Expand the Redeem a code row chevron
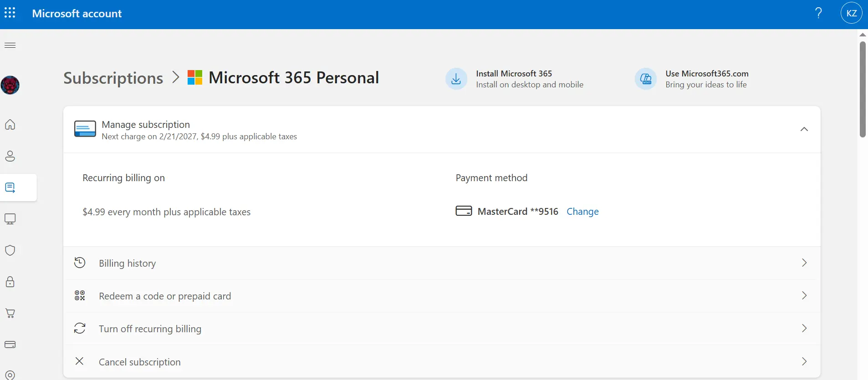Viewport: 868px width, 380px height. [804, 295]
